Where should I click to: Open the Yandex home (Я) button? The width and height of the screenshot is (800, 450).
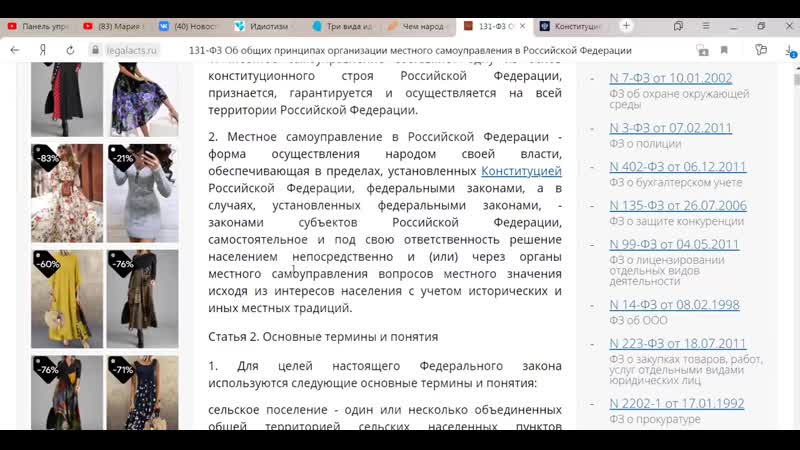point(43,50)
